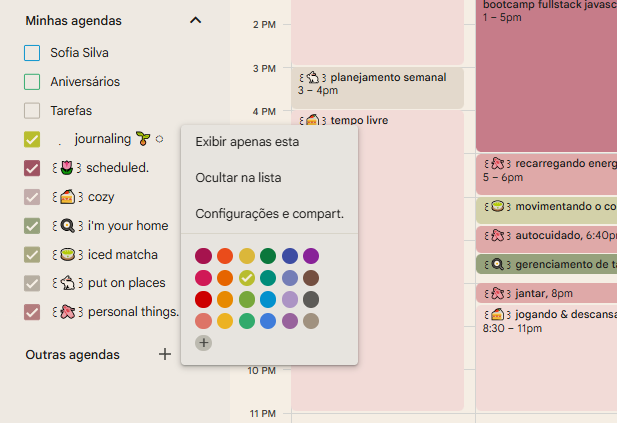Select the Sofia Silva label

(x=79, y=53)
